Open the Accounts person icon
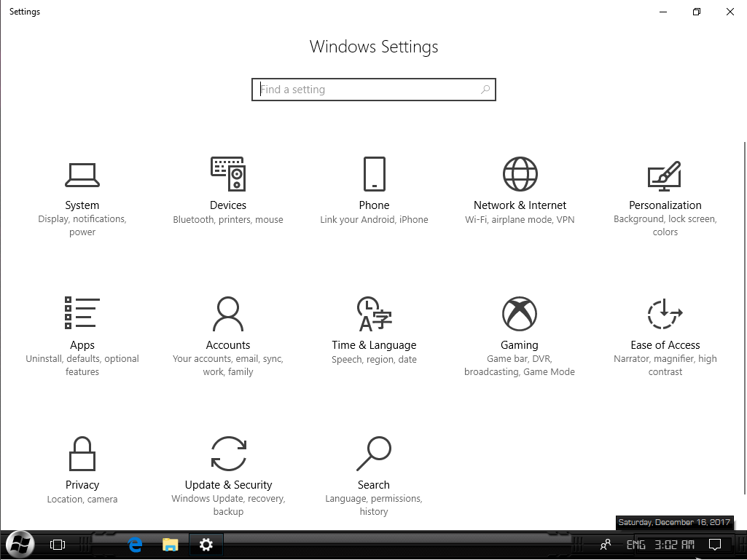The height and width of the screenshot is (560, 747). pyautogui.click(x=228, y=314)
